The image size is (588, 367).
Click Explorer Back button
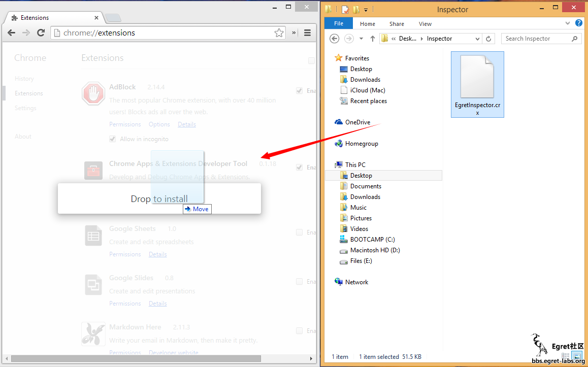point(335,39)
